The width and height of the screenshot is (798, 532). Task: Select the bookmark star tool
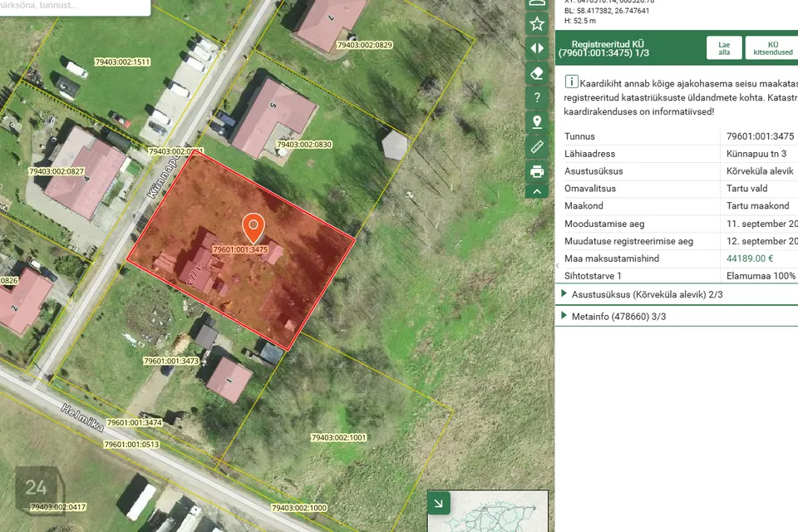tap(537, 23)
